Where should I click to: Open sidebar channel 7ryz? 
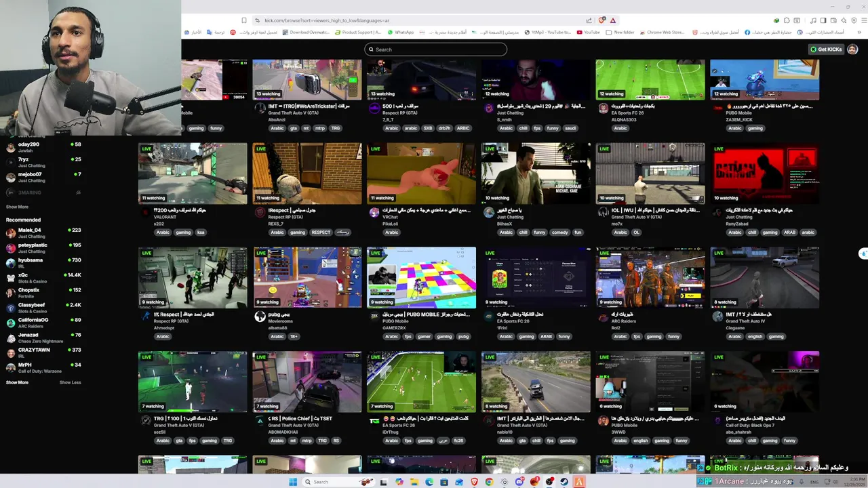tap(43, 162)
